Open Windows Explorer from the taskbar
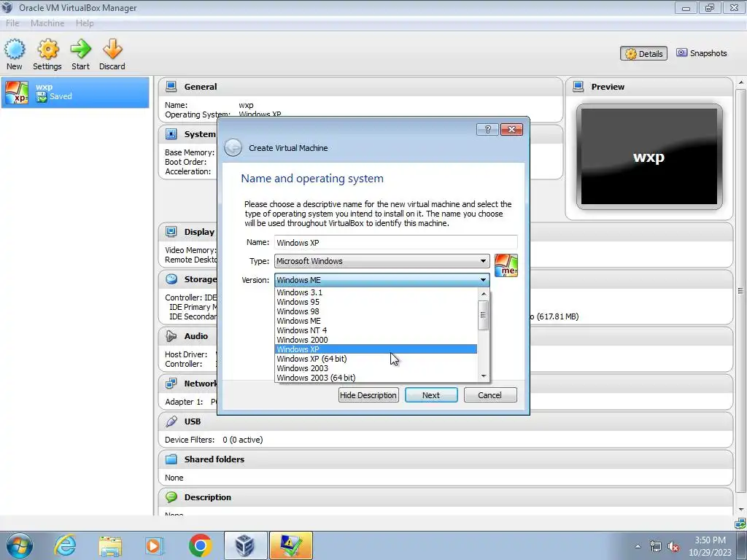The height and width of the screenshot is (560, 747). point(110,546)
